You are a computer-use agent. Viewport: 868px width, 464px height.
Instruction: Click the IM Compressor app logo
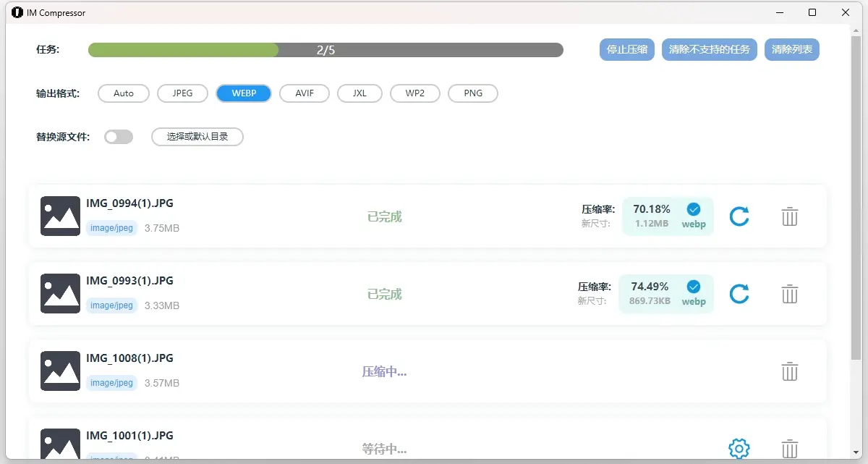click(x=17, y=12)
